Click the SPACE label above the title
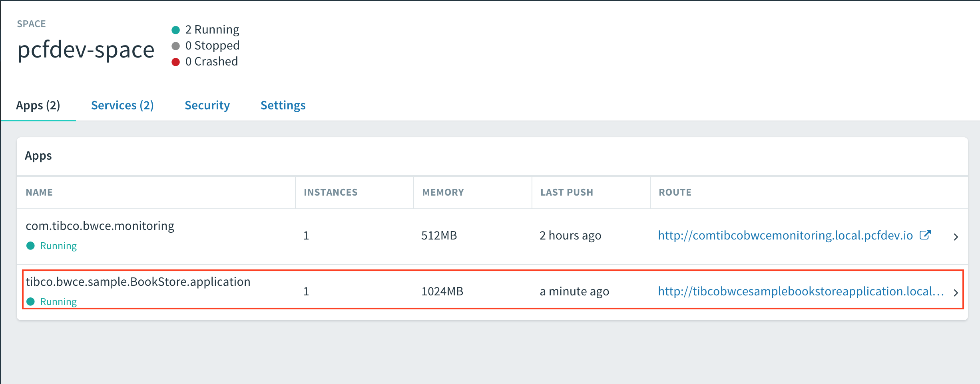Image resolution: width=980 pixels, height=384 pixels. [31, 24]
